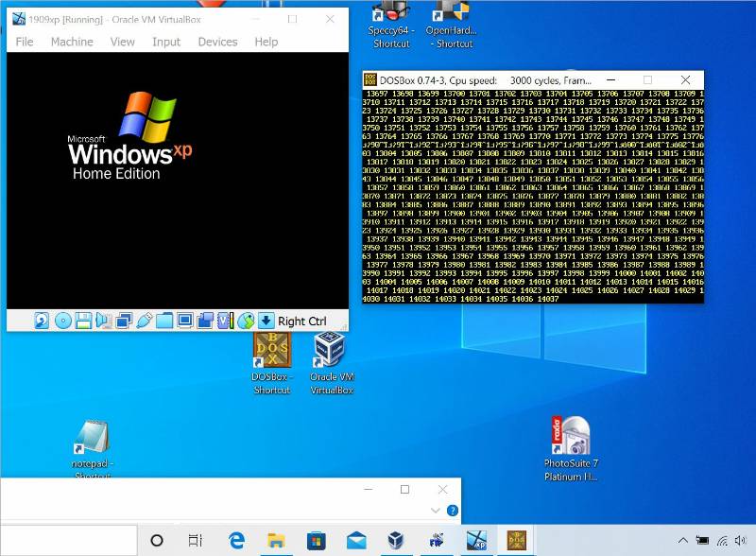Click the battery power tray icon

click(702, 541)
